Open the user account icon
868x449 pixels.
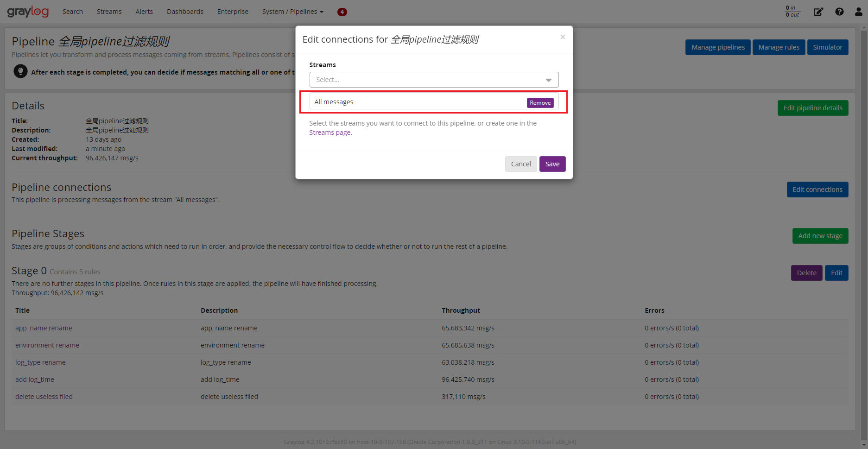[858, 12]
